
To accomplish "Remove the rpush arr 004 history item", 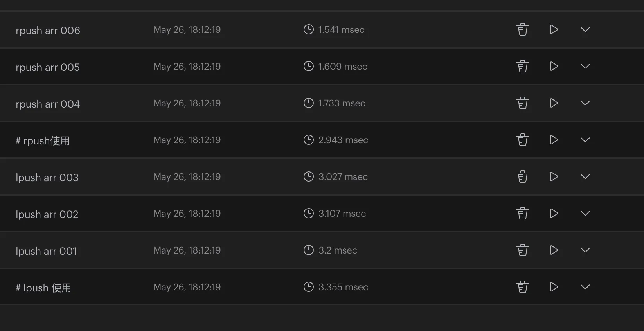I will [523, 103].
